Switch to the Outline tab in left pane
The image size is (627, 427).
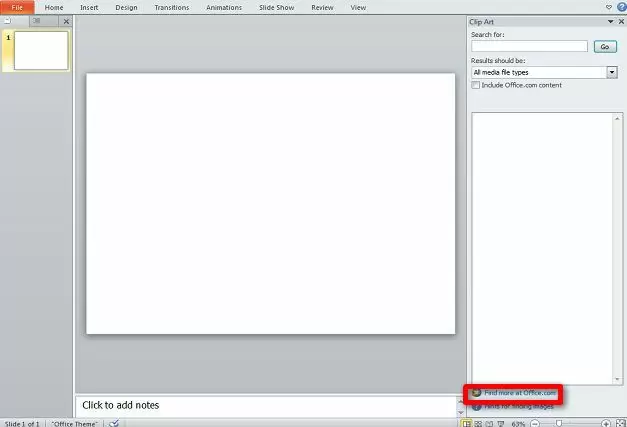(37, 21)
